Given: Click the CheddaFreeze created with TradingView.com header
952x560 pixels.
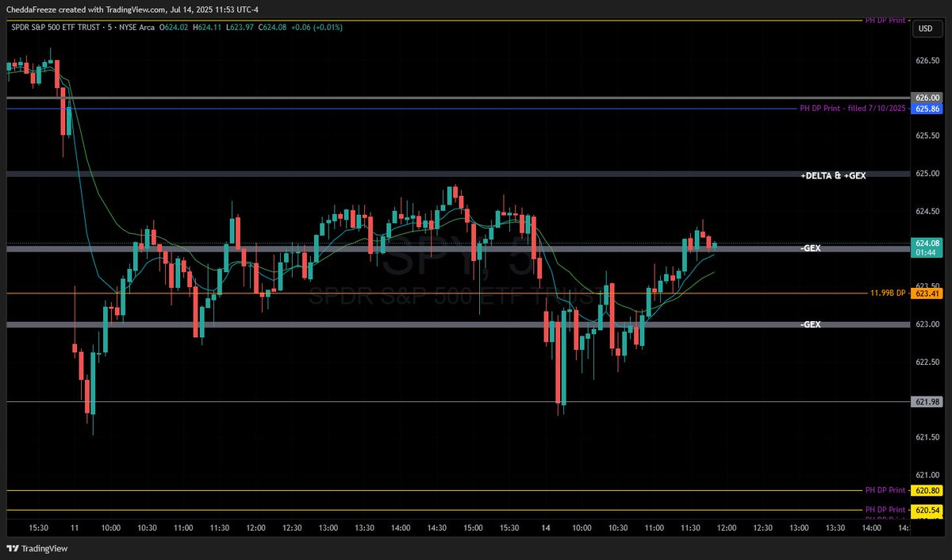Looking at the screenshot, I should point(132,9).
